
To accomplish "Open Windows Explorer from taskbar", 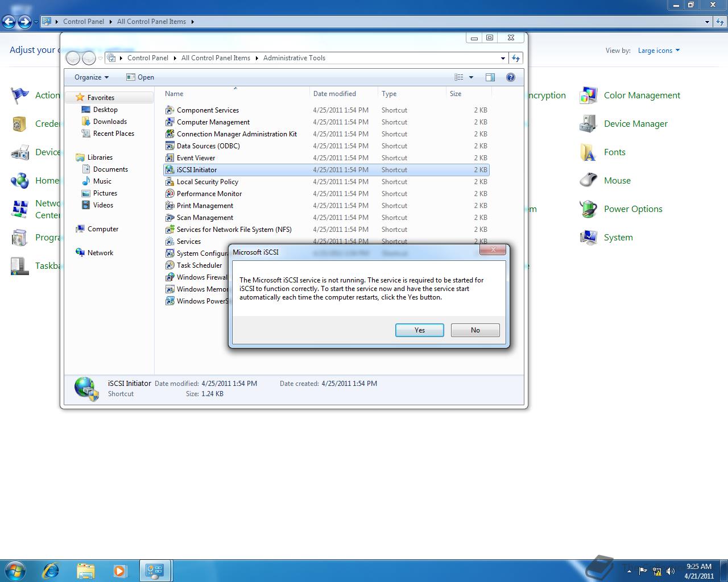I will point(85,571).
